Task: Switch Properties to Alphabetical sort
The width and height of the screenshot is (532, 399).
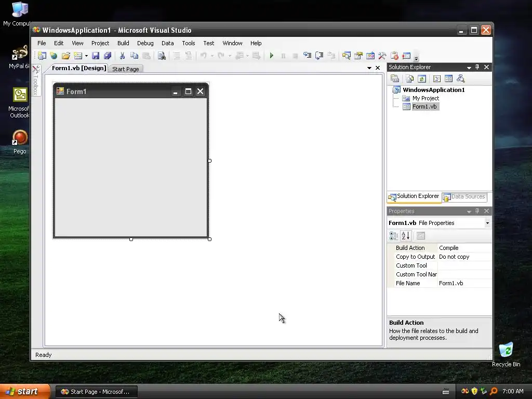Action: point(405,235)
